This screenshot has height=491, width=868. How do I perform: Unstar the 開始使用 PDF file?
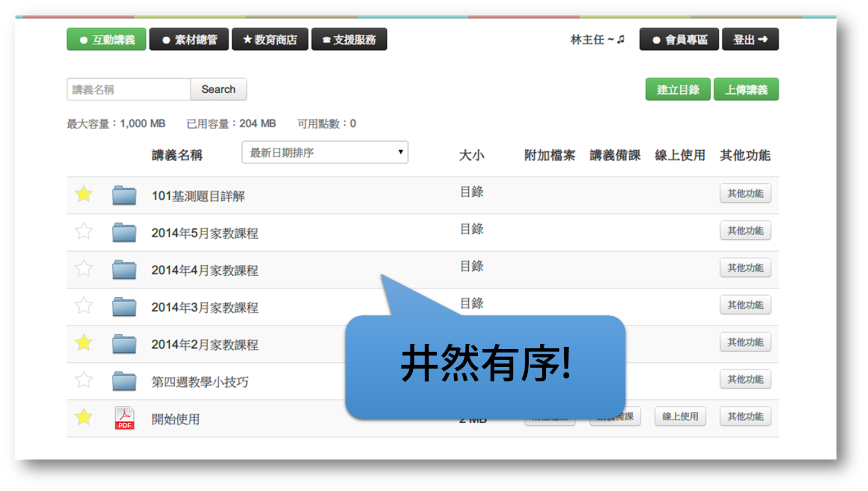pyautogui.click(x=84, y=417)
